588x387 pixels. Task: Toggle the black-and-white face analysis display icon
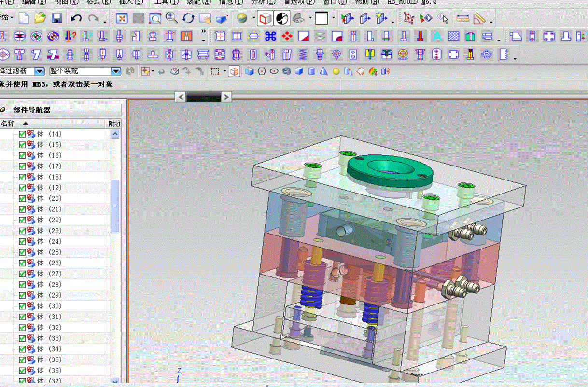tap(281, 18)
